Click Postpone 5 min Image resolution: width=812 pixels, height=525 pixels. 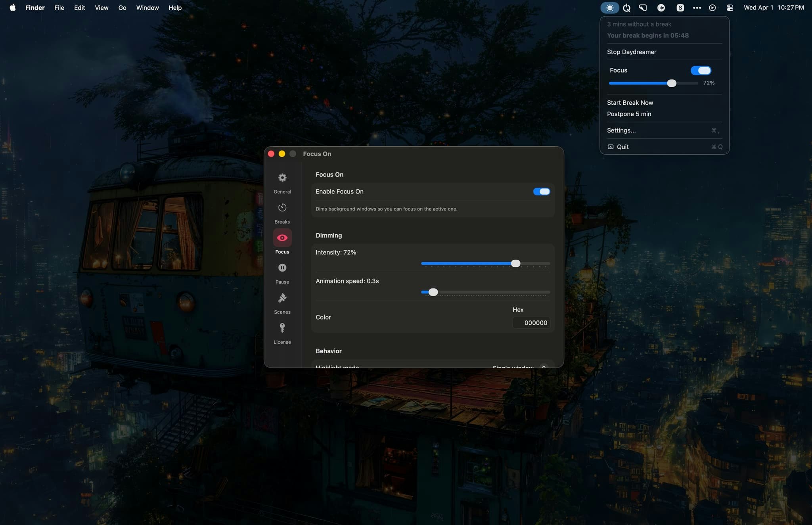coord(629,114)
